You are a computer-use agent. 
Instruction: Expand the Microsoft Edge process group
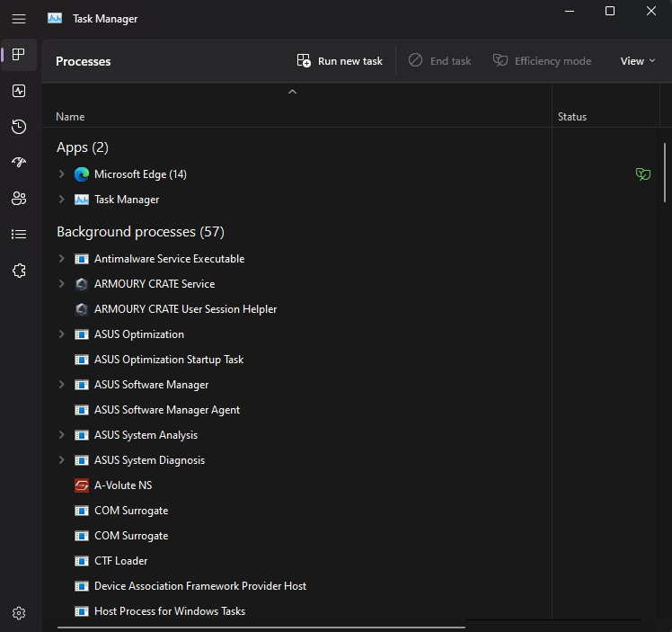coord(61,174)
